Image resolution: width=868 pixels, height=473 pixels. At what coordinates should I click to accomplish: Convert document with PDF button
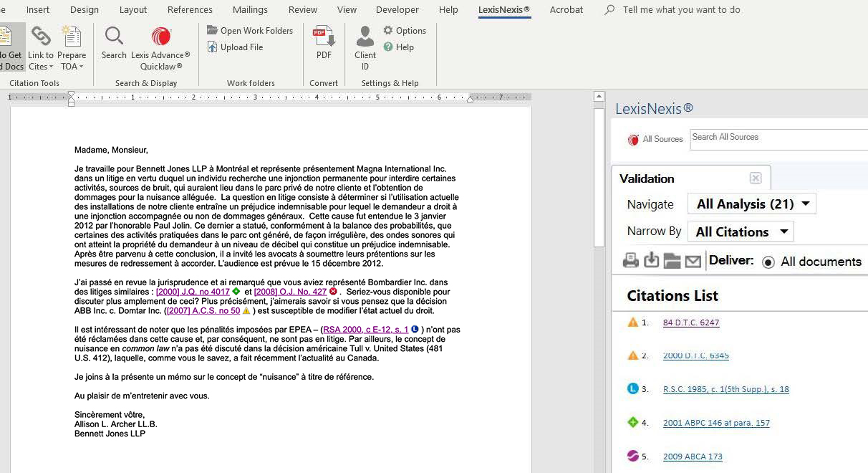pos(324,43)
